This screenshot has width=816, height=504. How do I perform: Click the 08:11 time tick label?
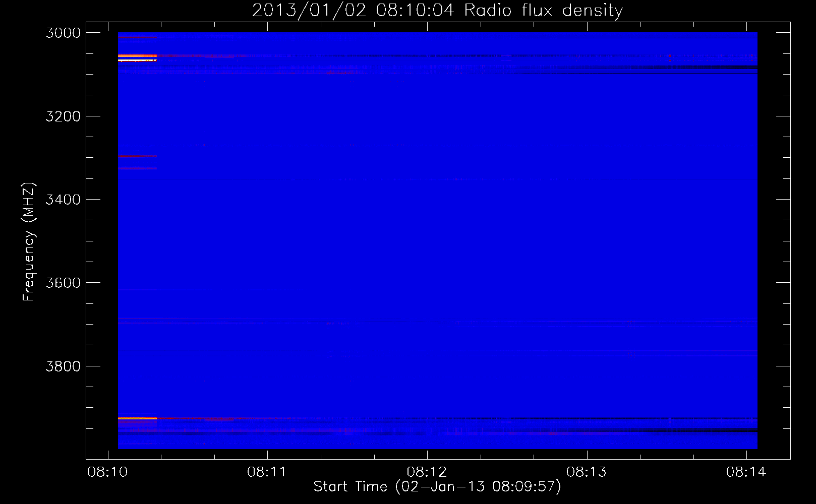click(267, 472)
